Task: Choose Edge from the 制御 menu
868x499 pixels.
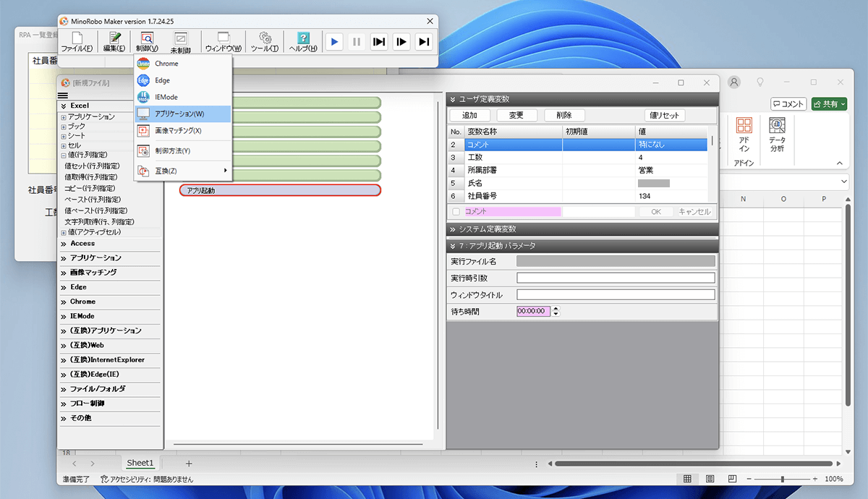Action: coord(183,80)
